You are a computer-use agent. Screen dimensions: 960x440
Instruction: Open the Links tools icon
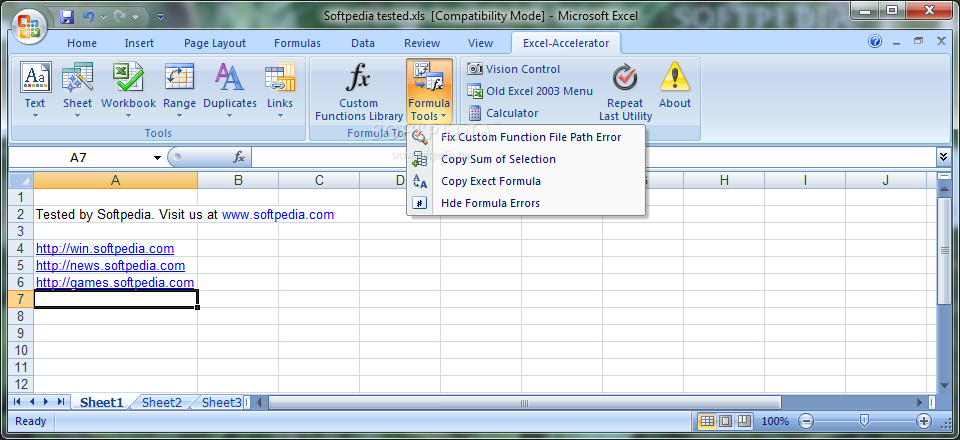[280, 77]
